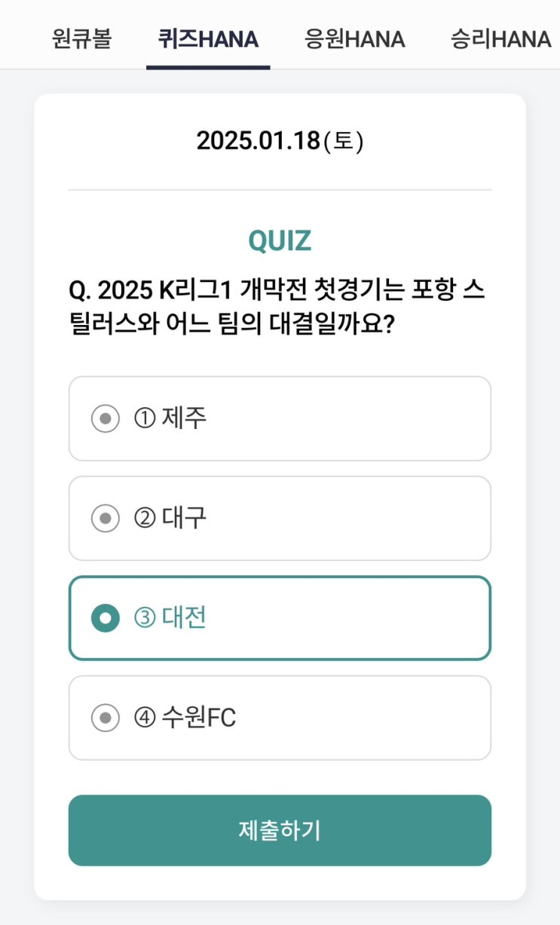Click the selected 대전 radio button
This screenshot has width=560, height=925.
point(106,618)
